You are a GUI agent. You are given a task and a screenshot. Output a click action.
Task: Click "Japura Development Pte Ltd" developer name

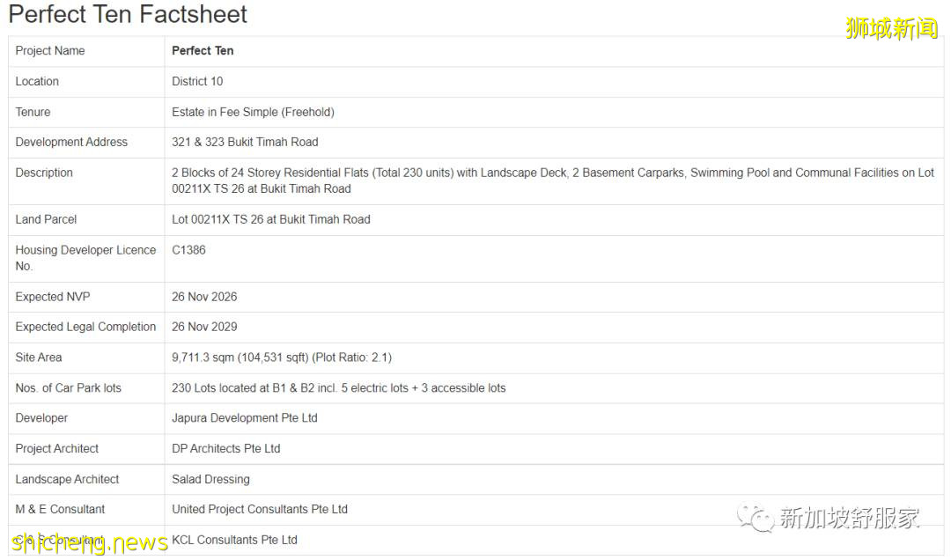245,418
